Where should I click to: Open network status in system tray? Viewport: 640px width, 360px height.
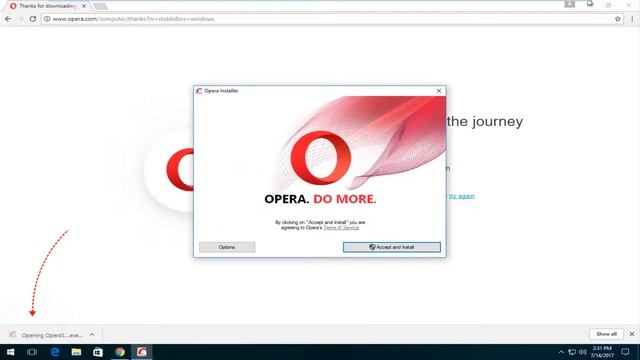coord(572,352)
